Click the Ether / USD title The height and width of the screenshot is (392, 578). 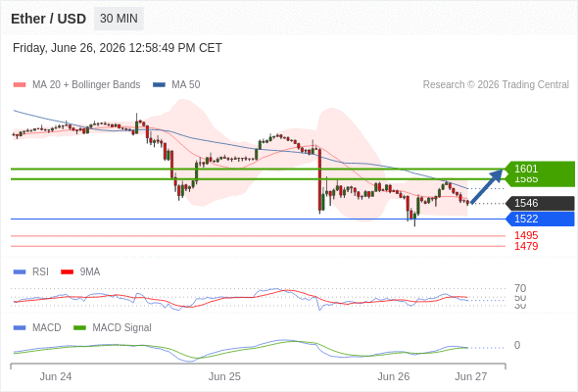tap(48, 19)
